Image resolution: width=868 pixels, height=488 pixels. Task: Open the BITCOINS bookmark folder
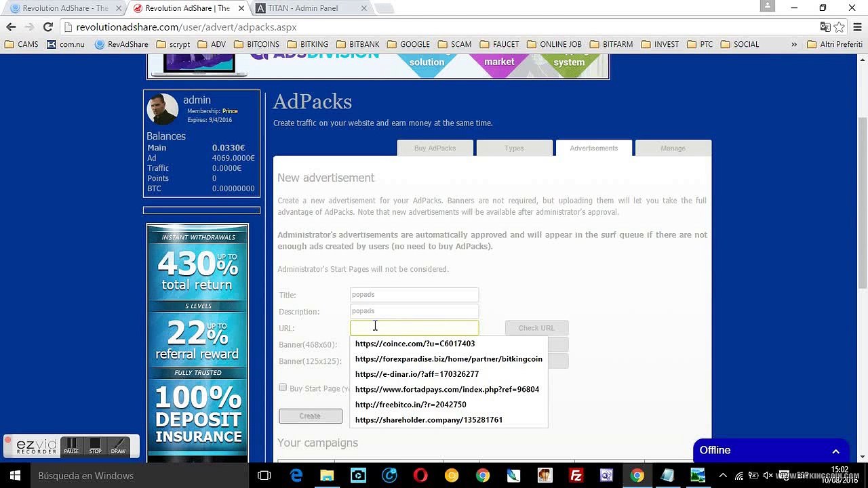tap(257, 44)
